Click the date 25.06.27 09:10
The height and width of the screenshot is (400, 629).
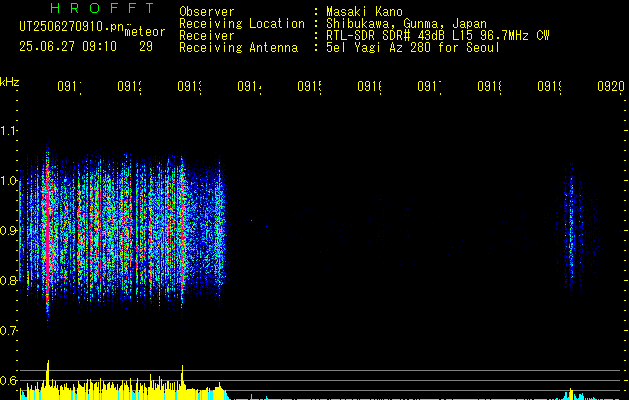[68, 47]
